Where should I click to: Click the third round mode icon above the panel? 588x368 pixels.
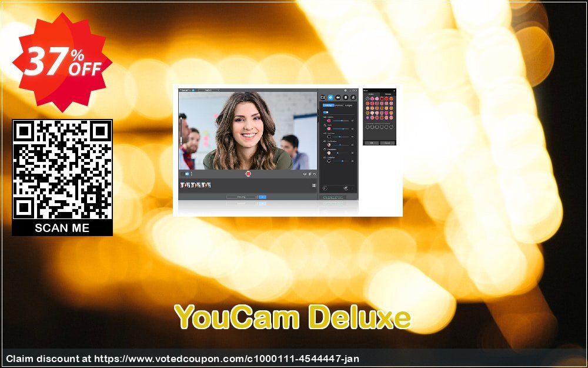coord(338,97)
